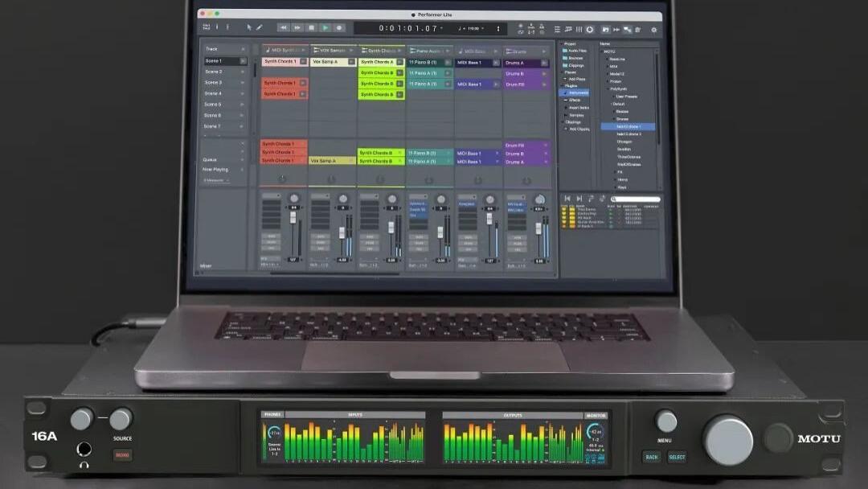This screenshot has height=489, width=868.
Task: Select the arrow pointer tool
Action: point(249,27)
